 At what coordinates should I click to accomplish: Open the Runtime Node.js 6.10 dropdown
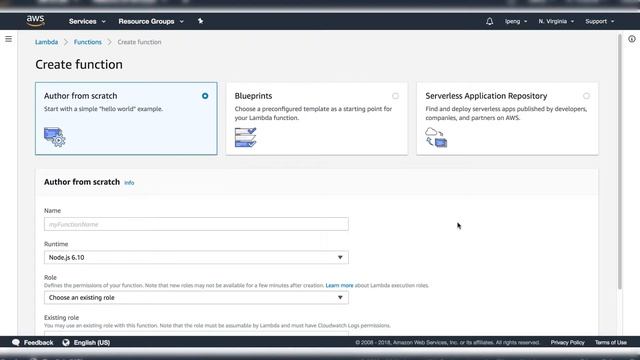196,258
